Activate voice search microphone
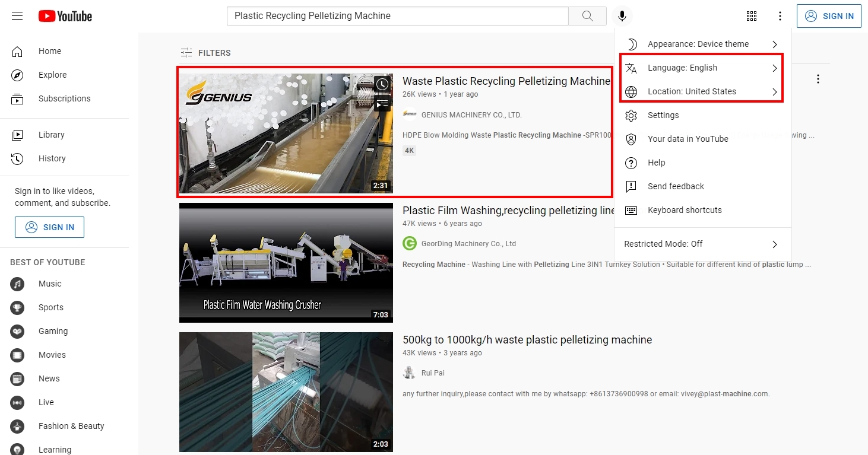The image size is (868, 455). 622,16
